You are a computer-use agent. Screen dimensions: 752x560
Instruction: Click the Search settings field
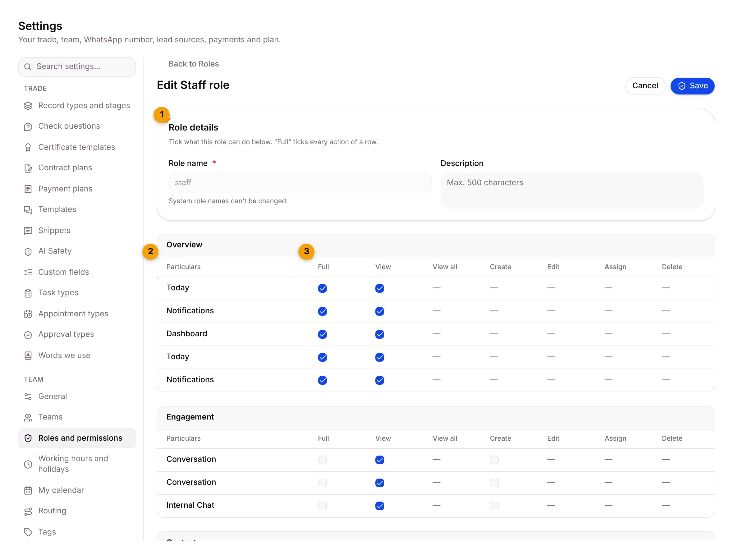coord(77,67)
